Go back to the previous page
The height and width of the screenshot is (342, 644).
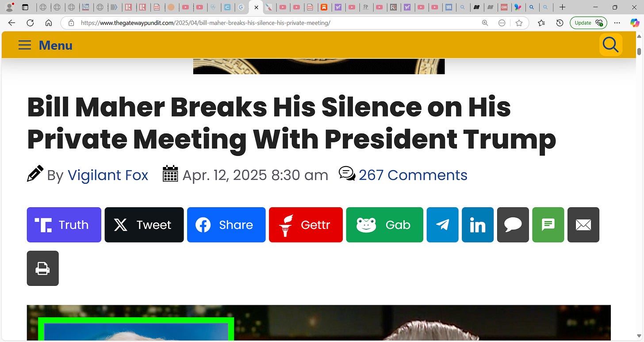point(11,23)
